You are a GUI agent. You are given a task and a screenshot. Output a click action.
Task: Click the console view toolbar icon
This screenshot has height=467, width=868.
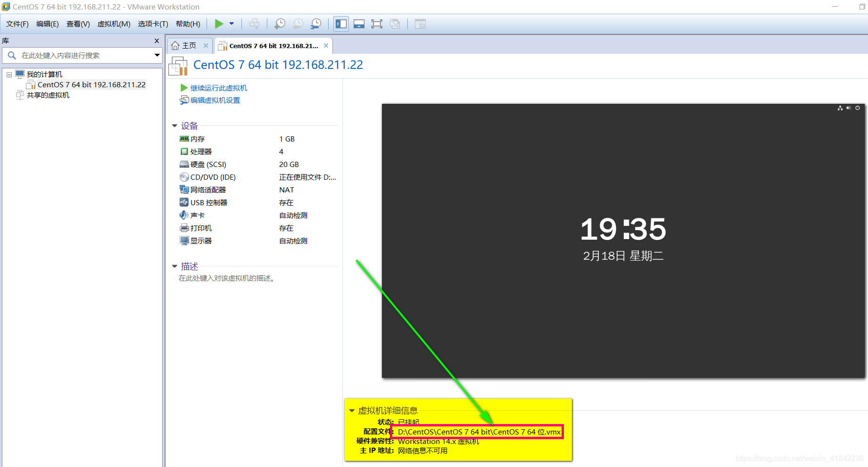[420, 24]
